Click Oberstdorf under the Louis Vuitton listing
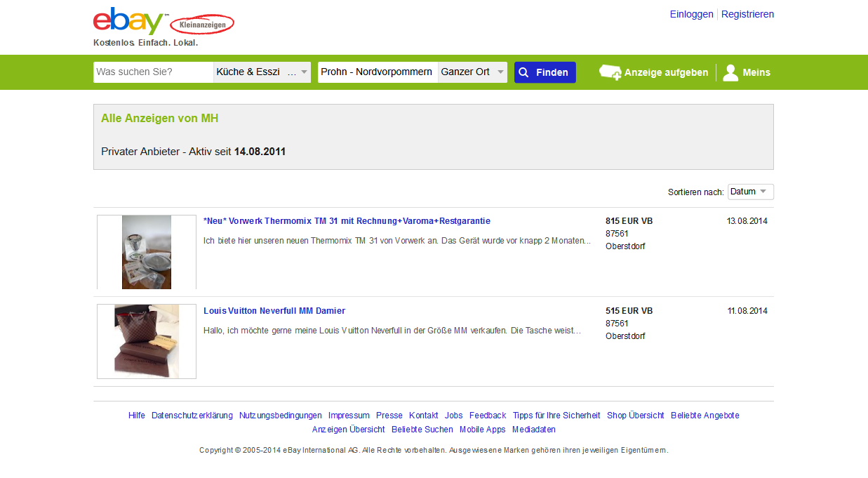This screenshot has height=478, width=868. 625,336
